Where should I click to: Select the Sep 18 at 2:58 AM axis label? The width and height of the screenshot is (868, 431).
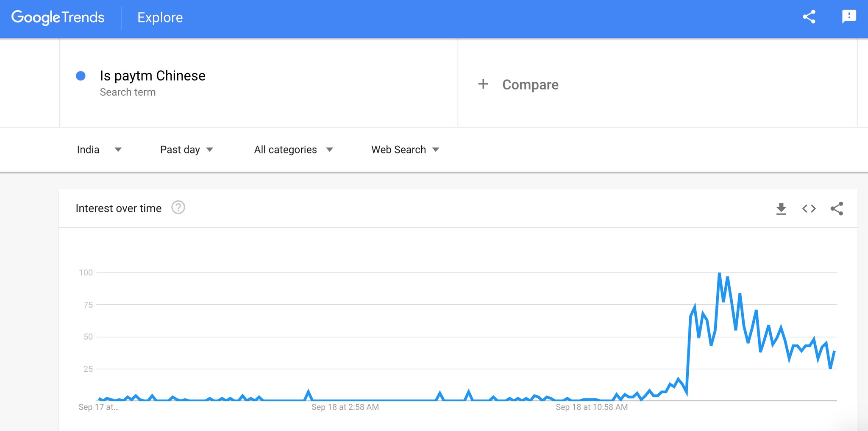[x=345, y=407]
